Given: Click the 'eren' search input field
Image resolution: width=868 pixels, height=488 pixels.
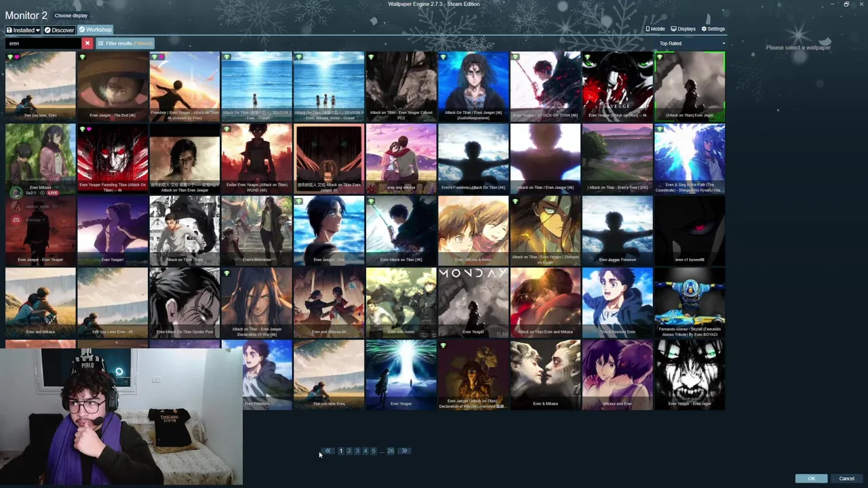Looking at the screenshot, I should coord(44,43).
